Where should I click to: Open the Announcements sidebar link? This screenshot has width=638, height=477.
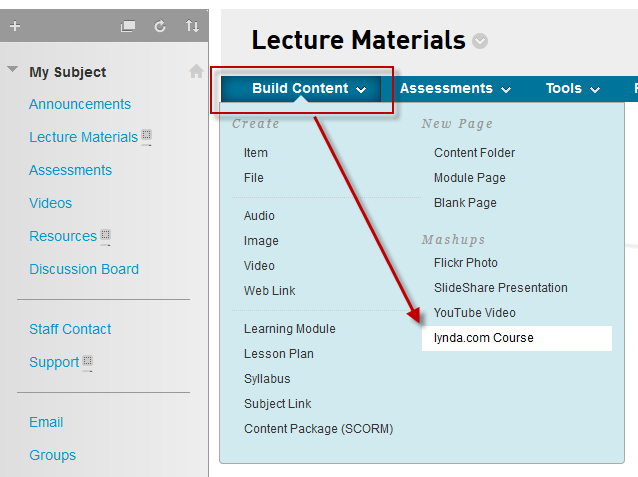[80, 104]
